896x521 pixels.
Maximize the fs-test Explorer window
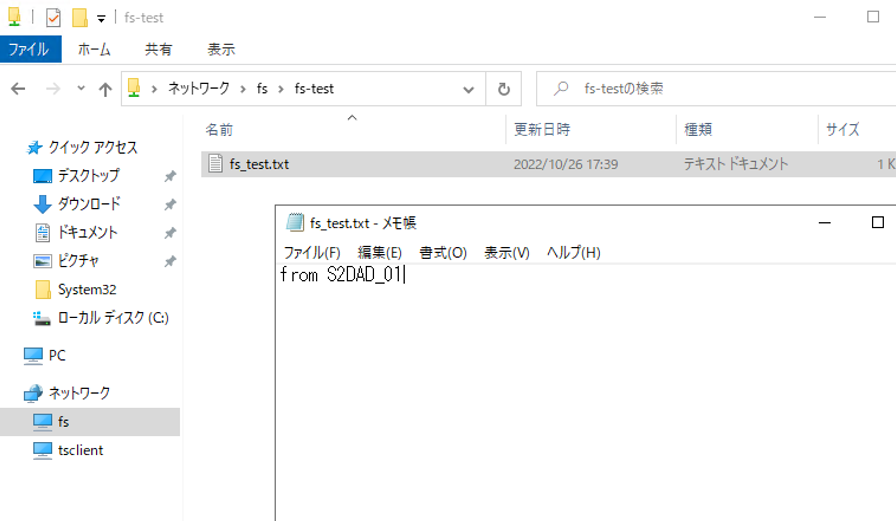(x=873, y=17)
